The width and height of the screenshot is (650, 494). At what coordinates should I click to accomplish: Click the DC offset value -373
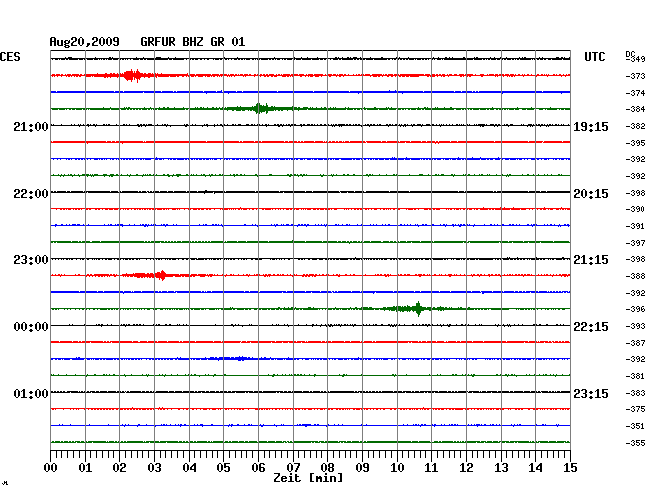tap(635, 76)
